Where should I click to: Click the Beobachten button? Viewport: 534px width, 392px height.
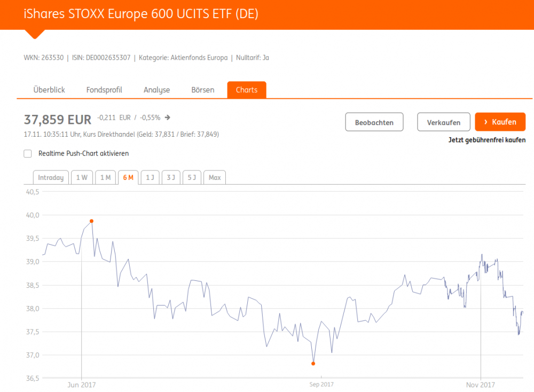[x=374, y=122]
